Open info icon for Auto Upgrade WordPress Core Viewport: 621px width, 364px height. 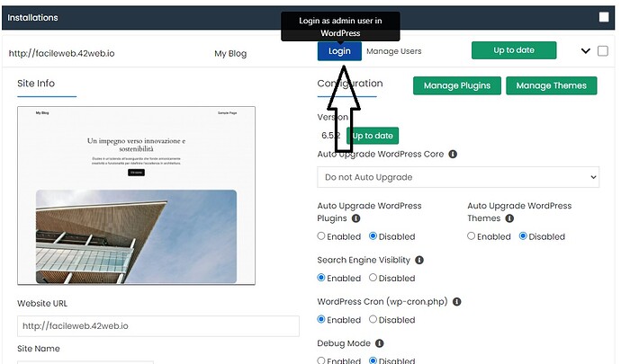(453, 155)
